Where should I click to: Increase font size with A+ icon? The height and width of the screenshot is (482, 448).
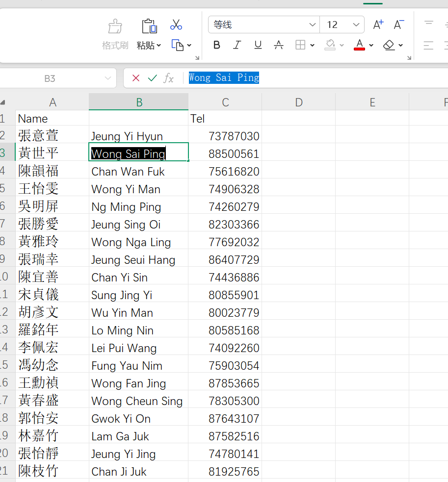pyautogui.click(x=378, y=25)
